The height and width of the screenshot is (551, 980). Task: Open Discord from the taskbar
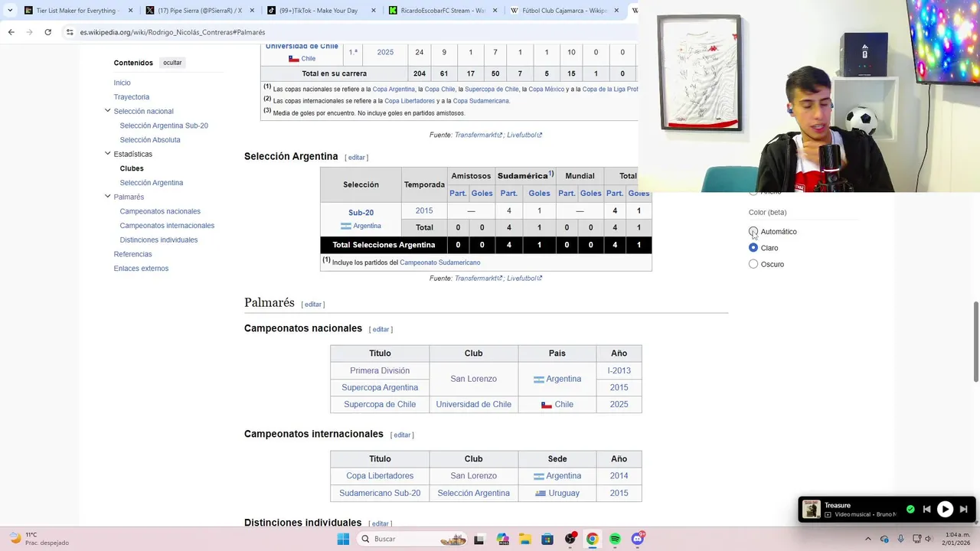[638, 539]
